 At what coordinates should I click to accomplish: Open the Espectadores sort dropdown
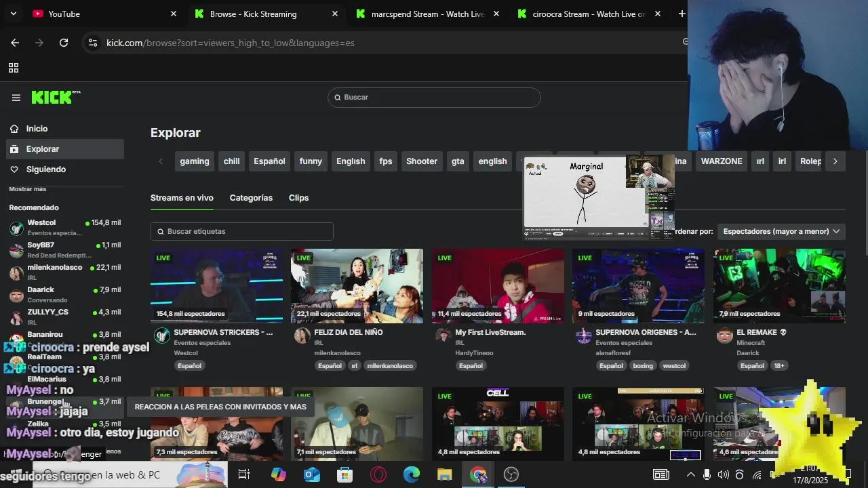click(x=781, y=232)
